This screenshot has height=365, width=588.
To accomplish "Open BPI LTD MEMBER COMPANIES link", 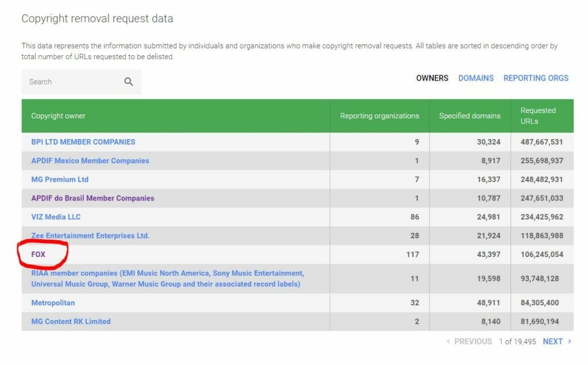I will [83, 142].
